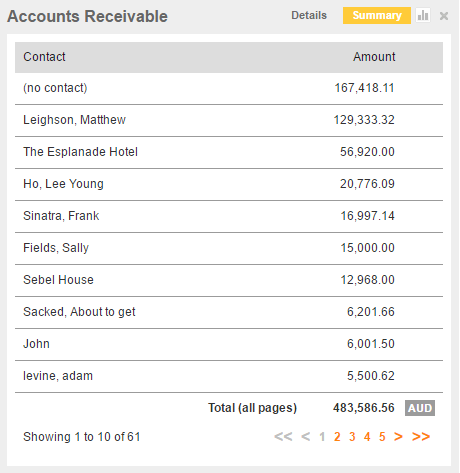The width and height of the screenshot is (460, 473).
Task: Open page 4 of results
Action: click(x=367, y=436)
